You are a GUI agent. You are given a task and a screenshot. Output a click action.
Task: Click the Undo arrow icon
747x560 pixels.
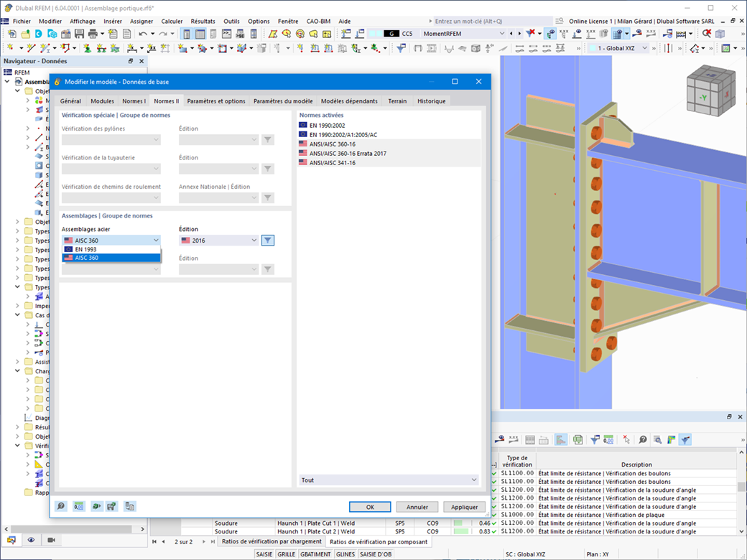pyautogui.click(x=143, y=33)
